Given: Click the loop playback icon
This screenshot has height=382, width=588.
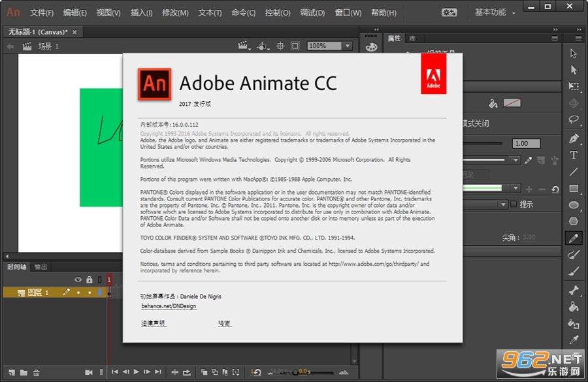Looking at the screenshot, I should [x=187, y=372].
